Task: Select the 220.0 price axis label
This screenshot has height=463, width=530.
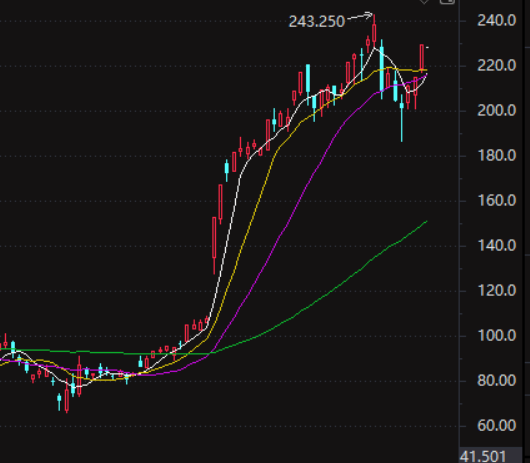Action: 497,66
